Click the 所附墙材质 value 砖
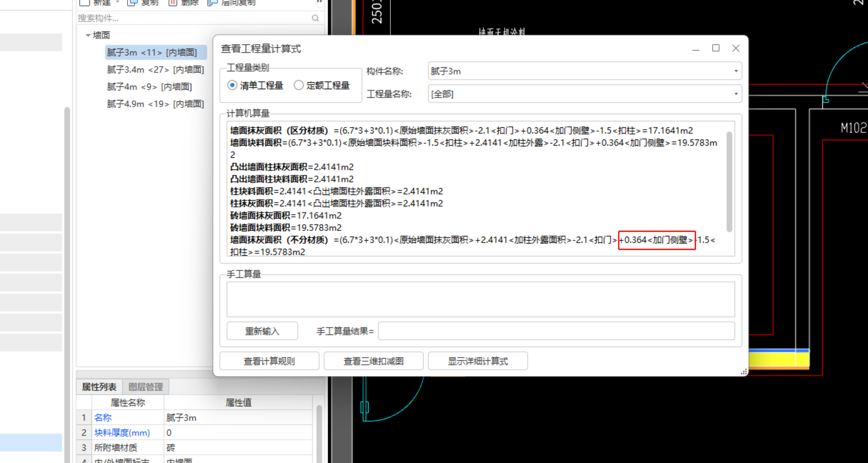Viewport: 868px width, 463px height. pos(238,448)
